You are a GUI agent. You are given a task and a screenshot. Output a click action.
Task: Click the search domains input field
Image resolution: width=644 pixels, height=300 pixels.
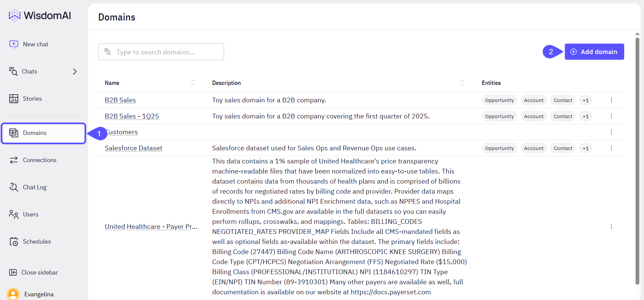click(161, 52)
